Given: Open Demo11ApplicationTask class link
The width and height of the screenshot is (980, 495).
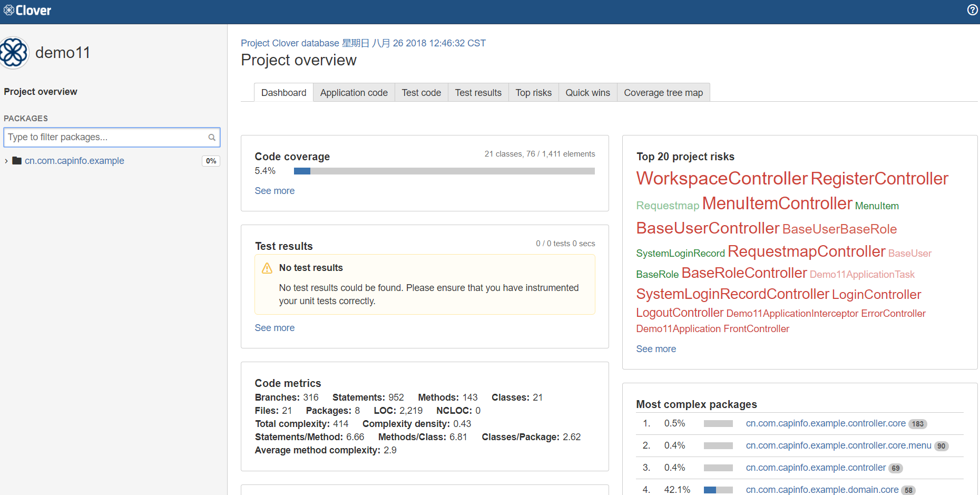Looking at the screenshot, I should point(862,275).
